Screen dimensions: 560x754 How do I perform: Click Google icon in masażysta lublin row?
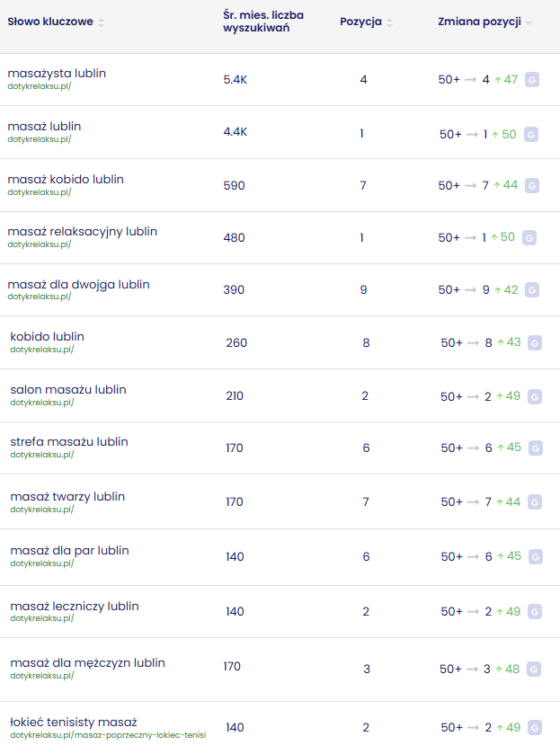click(532, 80)
